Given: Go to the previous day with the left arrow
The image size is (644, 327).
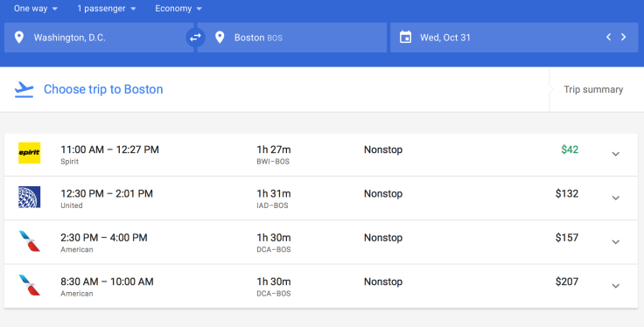Looking at the screenshot, I should point(609,37).
